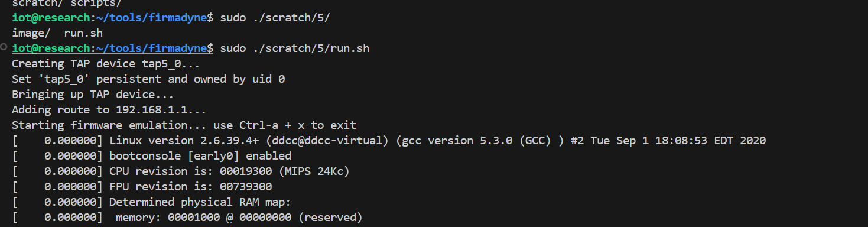Click the underlined ~/tools/firmadyne path
Viewport: 868px width, 227px height.
coord(152,48)
